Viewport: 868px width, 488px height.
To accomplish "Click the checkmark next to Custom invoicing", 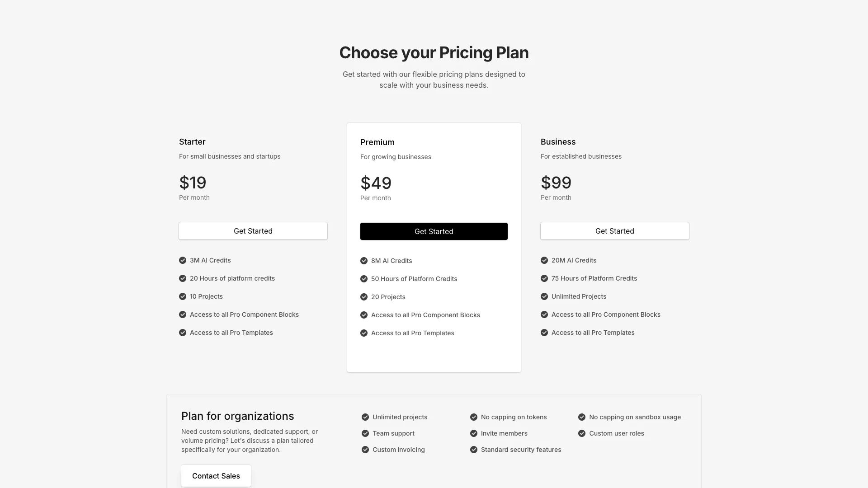I will point(365,450).
